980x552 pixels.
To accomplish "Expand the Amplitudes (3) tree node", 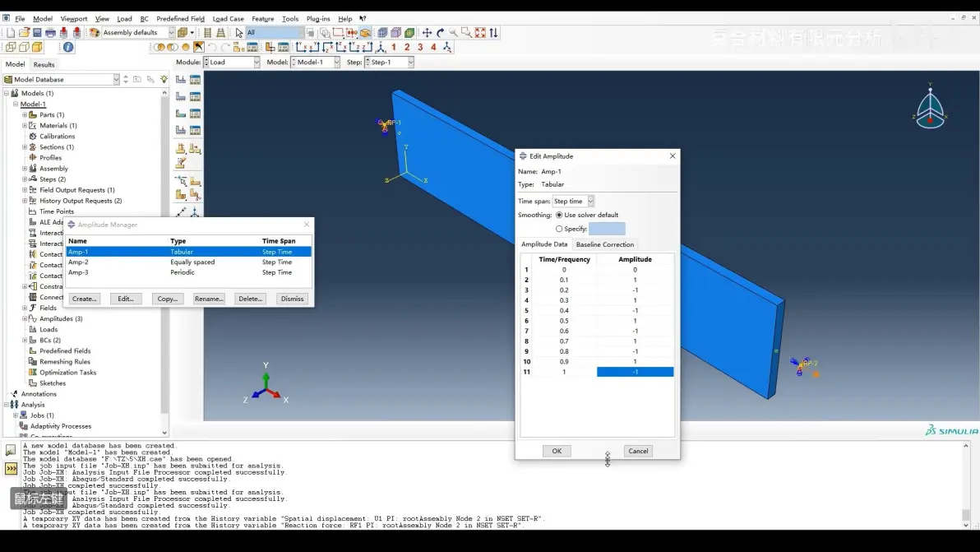I will pos(25,319).
